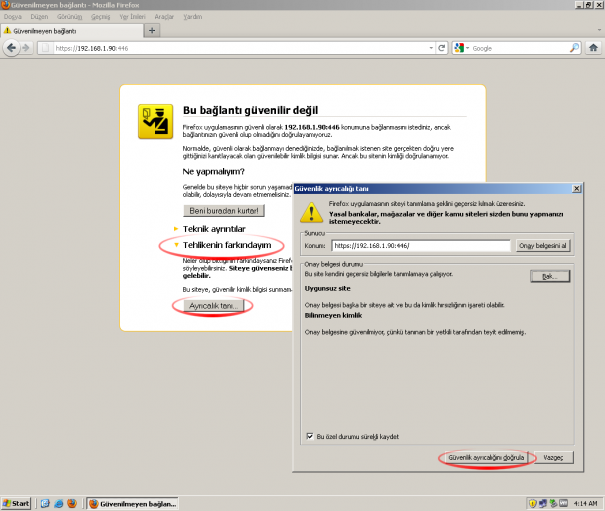Open the Google search engine selector
This screenshot has width=605, height=511.
(x=461, y=48)
